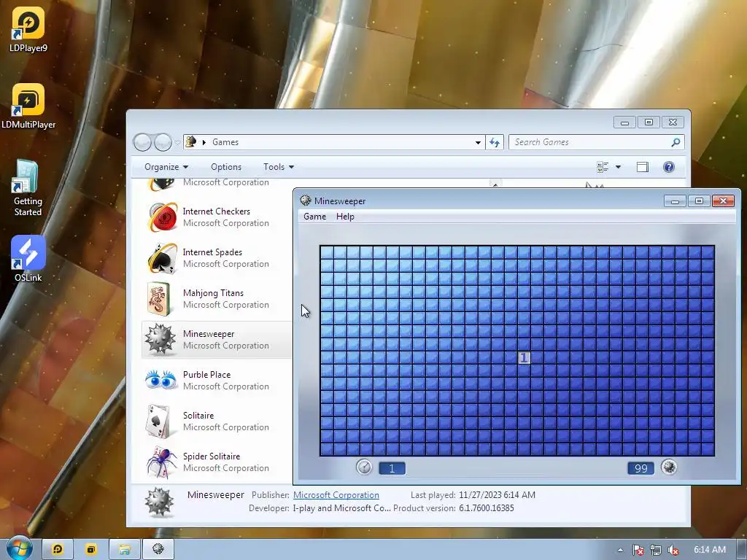Select the Internet Checkers game icon
Image resolution: width=747 pixels, height=560 pixels.
point(162,217)
